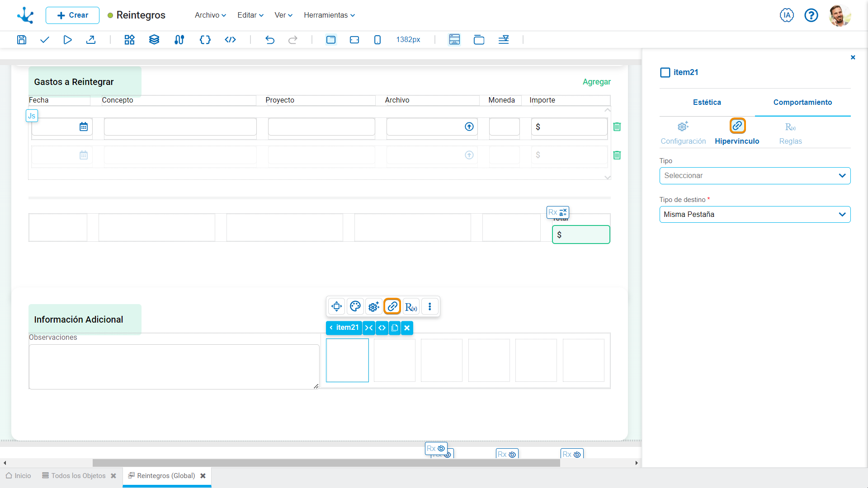Click the curly braces code icon
Screen dimensions: 868x488
click(205, 40)
